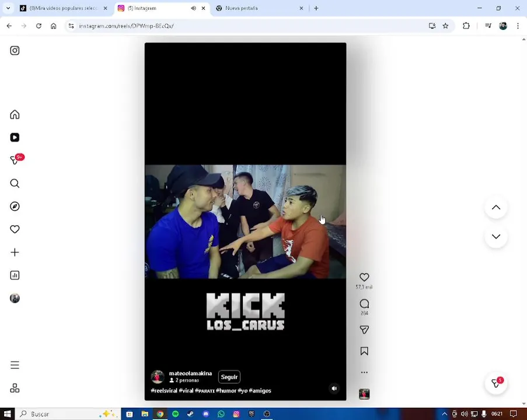The height and width of the screenshot is (420, 527).
Task: Open Discord from the taskbar
Action: tap(205, 414)
